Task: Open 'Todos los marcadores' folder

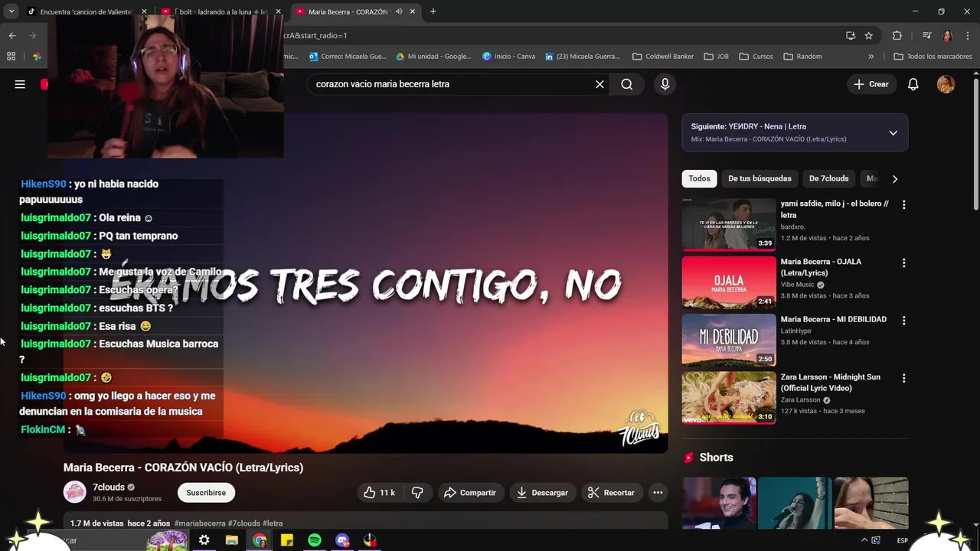Action: pos(933,56)
